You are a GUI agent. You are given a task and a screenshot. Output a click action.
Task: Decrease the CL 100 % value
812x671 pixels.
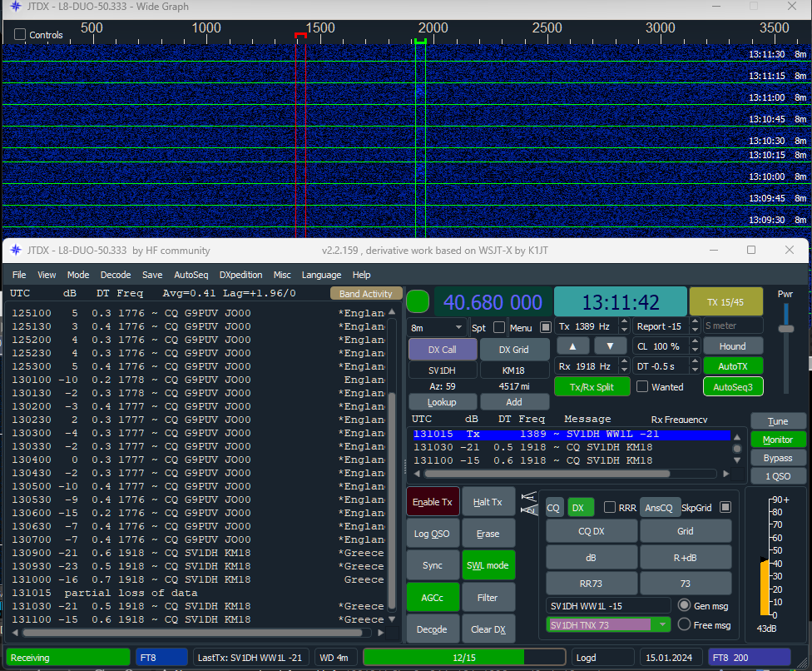[695, 350]
